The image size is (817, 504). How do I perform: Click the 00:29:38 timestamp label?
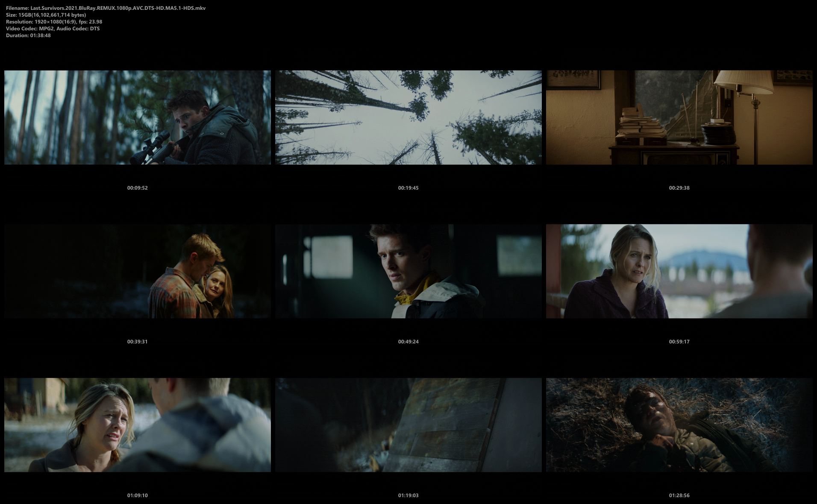coord(679,188)
